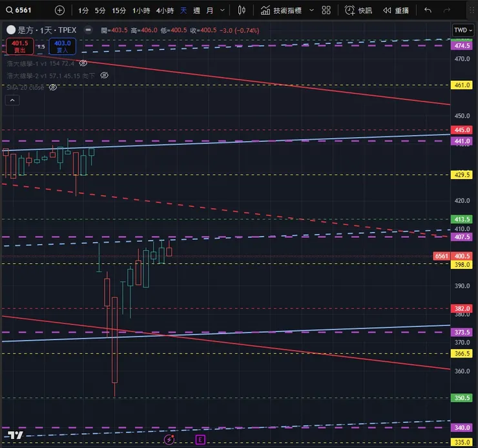478x448 pixels.
Task: Collapse the indicator legend with chevron
Action: click(12, 100)
